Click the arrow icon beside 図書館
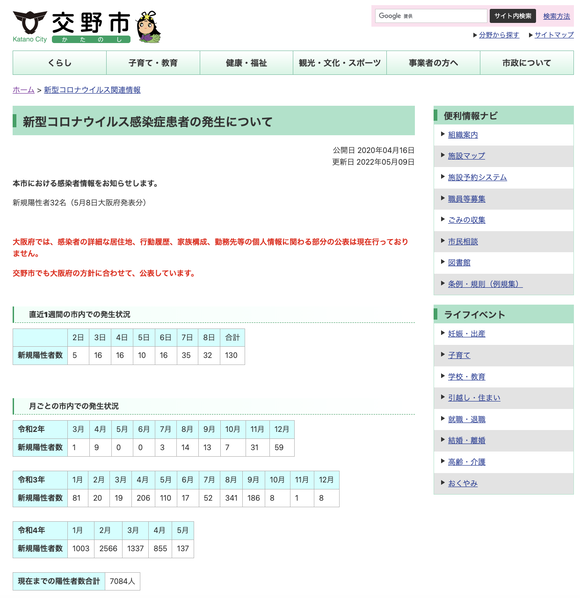 (443, 262)
